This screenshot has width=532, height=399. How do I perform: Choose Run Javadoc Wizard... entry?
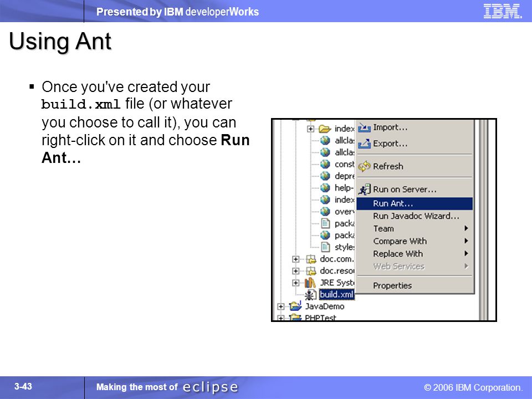(x=415, y=216)
